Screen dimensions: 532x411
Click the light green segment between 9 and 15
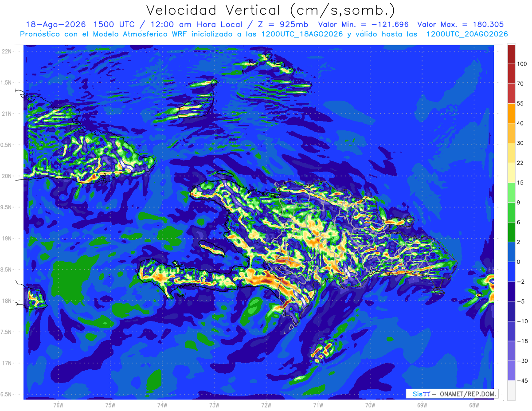coord(511,192)
